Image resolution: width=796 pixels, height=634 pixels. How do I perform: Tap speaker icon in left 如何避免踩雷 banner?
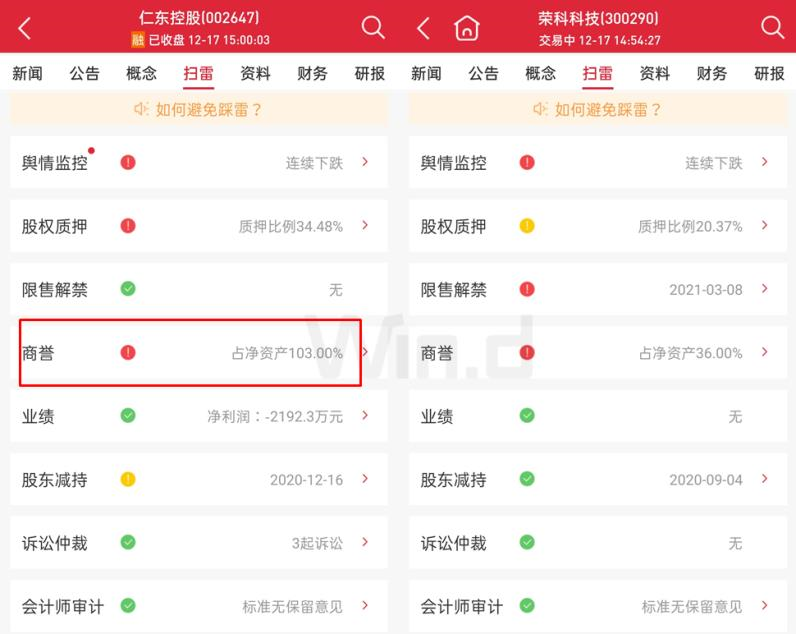(x=141, y=109)
